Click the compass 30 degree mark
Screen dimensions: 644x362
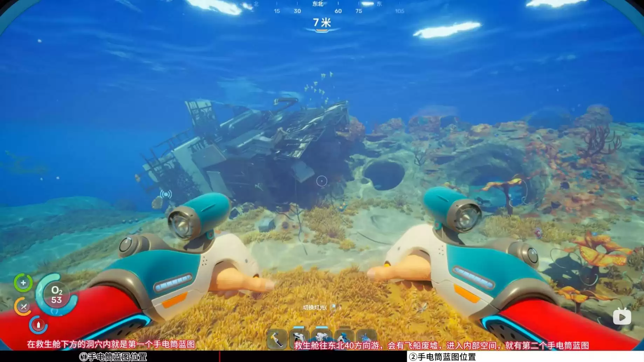click(x=297, y=11)
